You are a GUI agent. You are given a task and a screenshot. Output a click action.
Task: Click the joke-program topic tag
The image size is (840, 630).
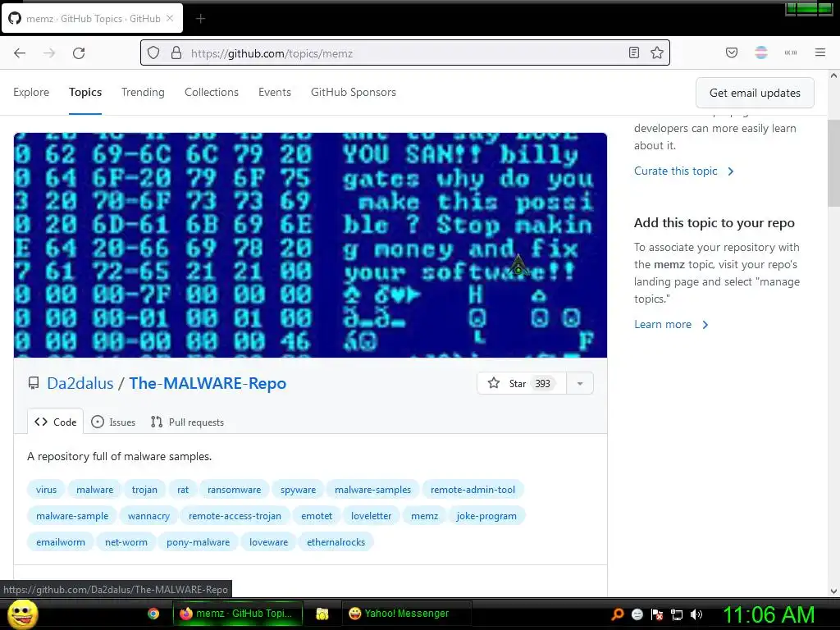486,516
